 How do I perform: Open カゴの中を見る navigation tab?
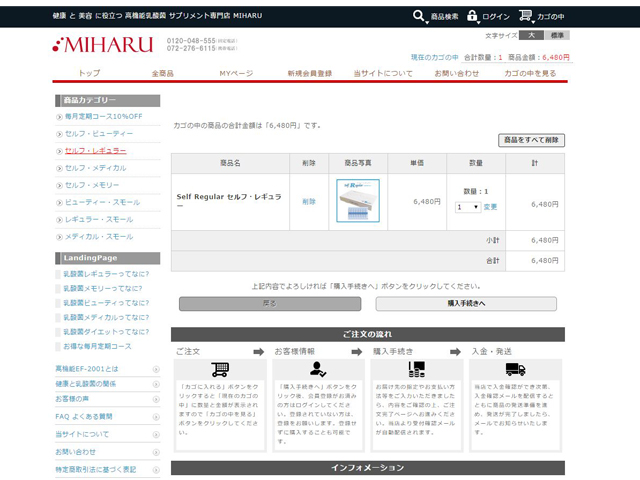click(x=530, y=73)
